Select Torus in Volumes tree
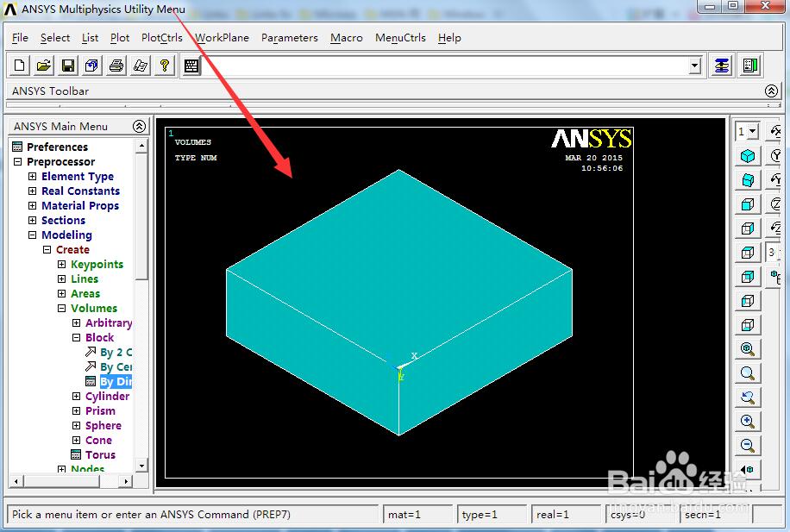Screen dimensions: 790x532 coord(100,455)
